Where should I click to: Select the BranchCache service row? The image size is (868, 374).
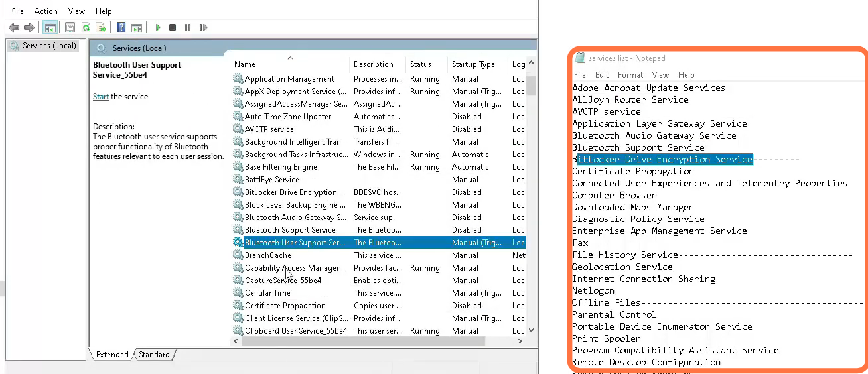tap(267, 255)
